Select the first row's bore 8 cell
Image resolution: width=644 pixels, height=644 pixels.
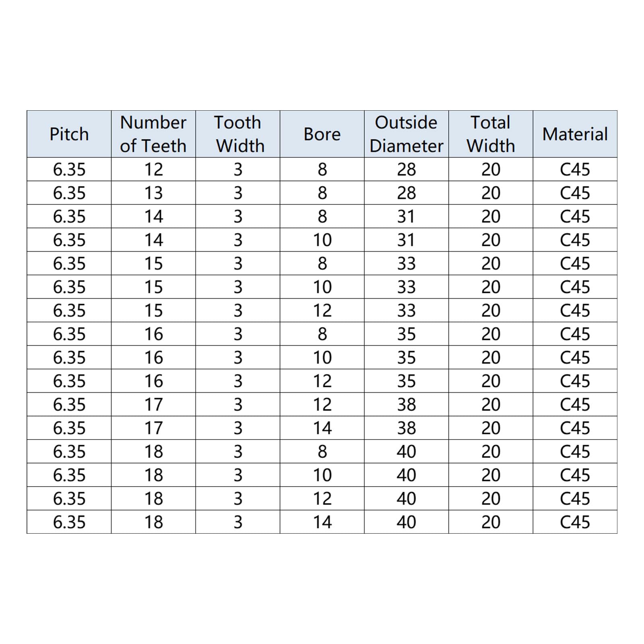(322, 169)
